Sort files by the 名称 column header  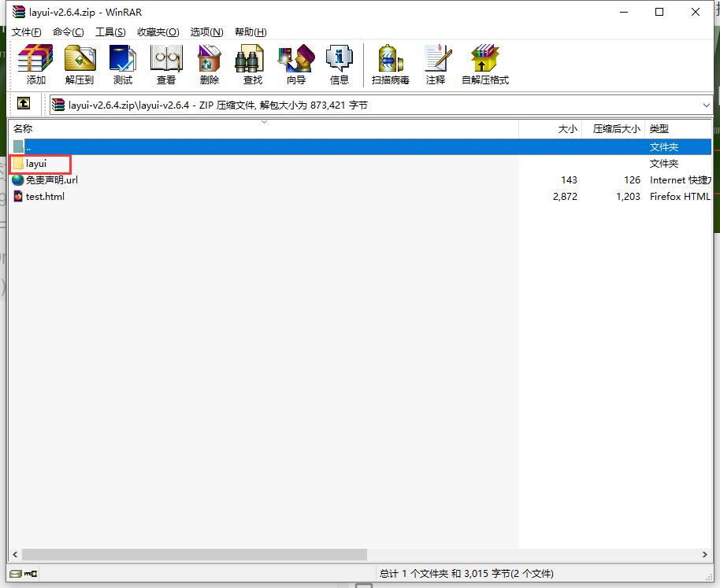[22, 128]
